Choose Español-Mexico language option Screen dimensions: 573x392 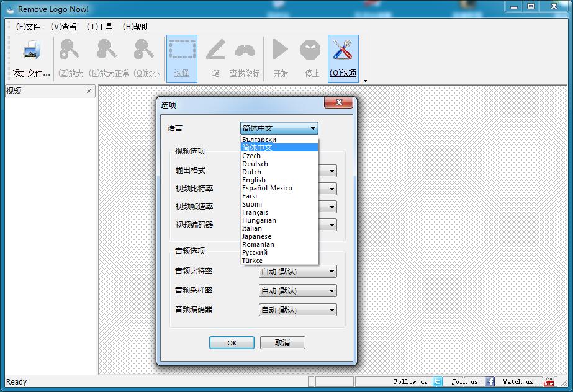point(279,188)
